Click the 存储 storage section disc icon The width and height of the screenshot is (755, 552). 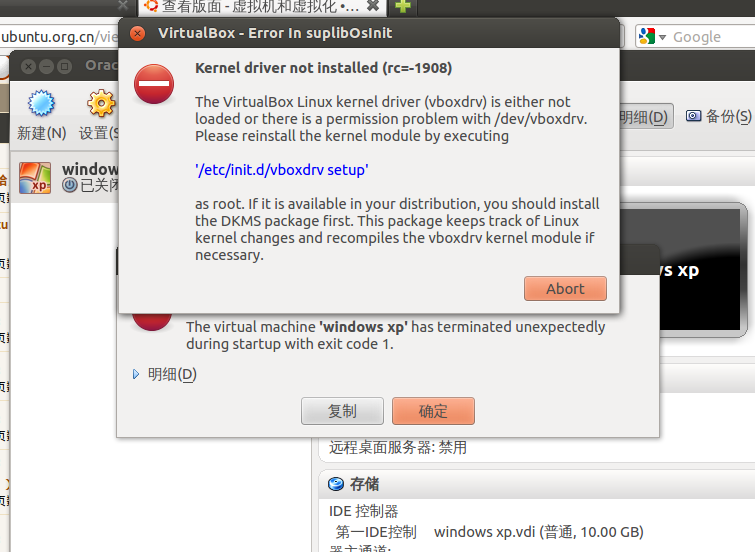point(336,484)
